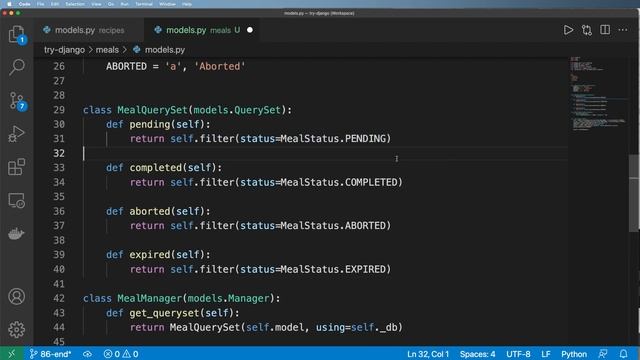640x360 pixels.
Task: Run the Python file with play icon
Action: coord(568,30)
